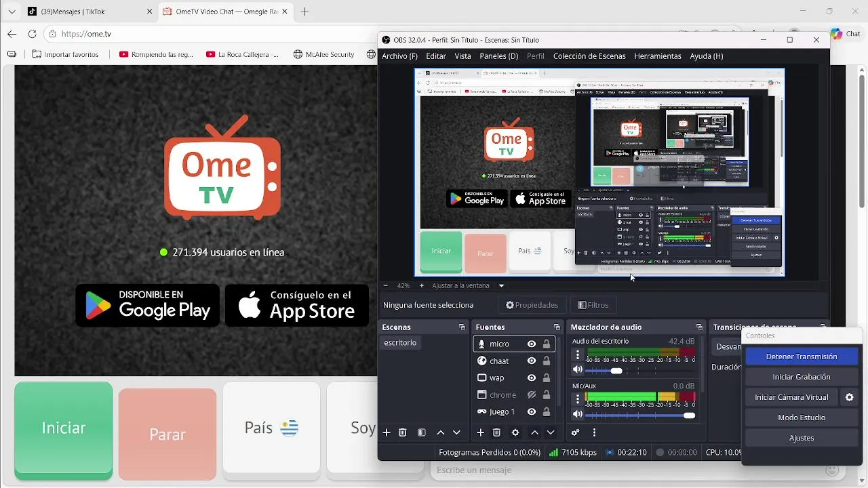Hide the juego 1 source
The image size is (868, 488).
[x=532, y=412]
